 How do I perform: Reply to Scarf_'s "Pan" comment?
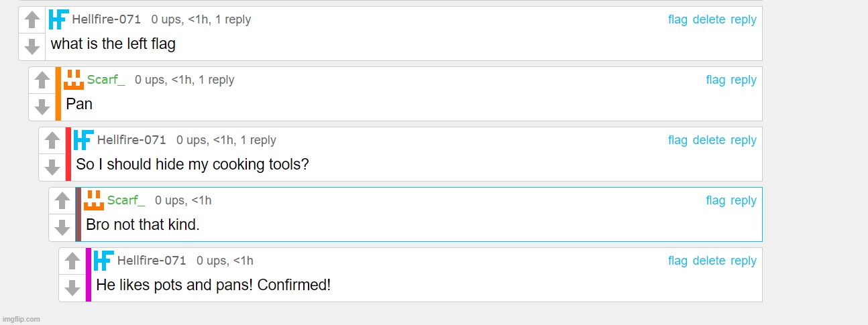(743, 80)
